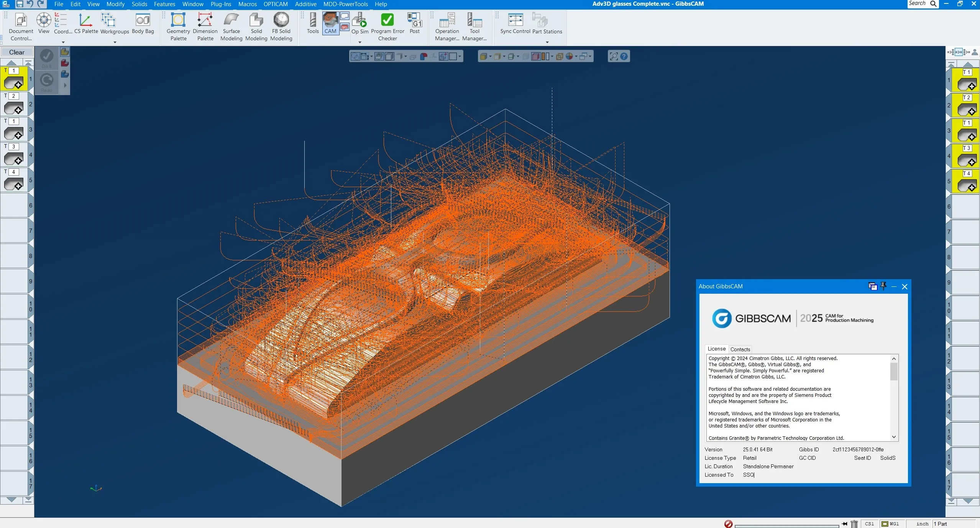The height and width of the screenshot is (528, 980).
Task: Open the Body Bag
Action: pyautogui.click(x=143, y=23)
